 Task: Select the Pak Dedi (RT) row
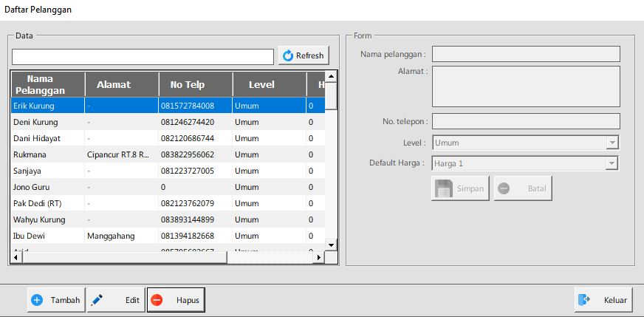pyautogui.click(x=168, y=203)
